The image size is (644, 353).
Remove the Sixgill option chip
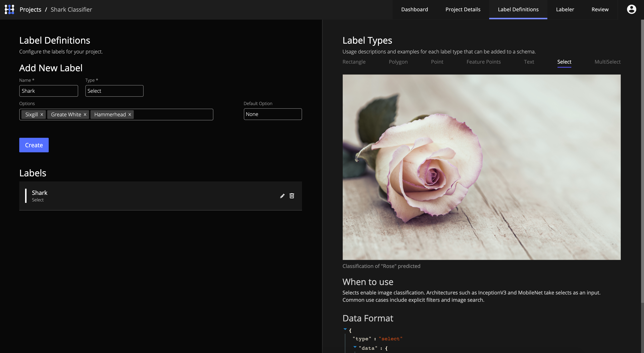[42, 115]
